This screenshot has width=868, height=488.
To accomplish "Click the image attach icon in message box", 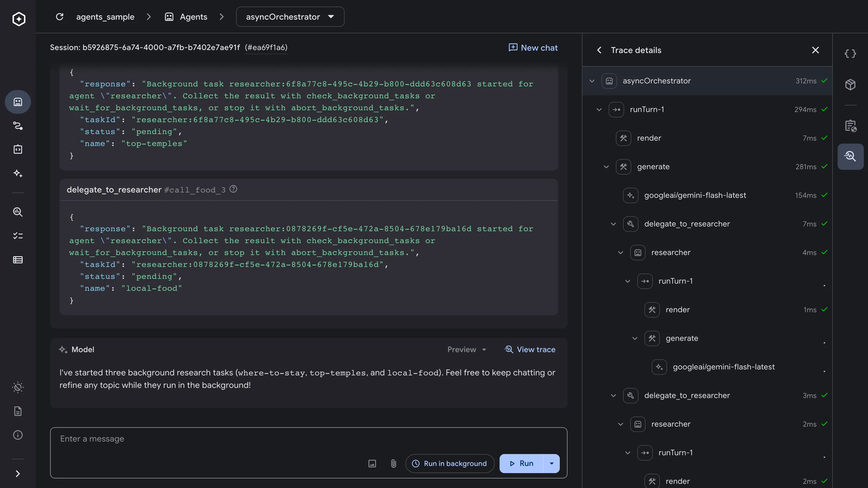I will click(372, 463).
